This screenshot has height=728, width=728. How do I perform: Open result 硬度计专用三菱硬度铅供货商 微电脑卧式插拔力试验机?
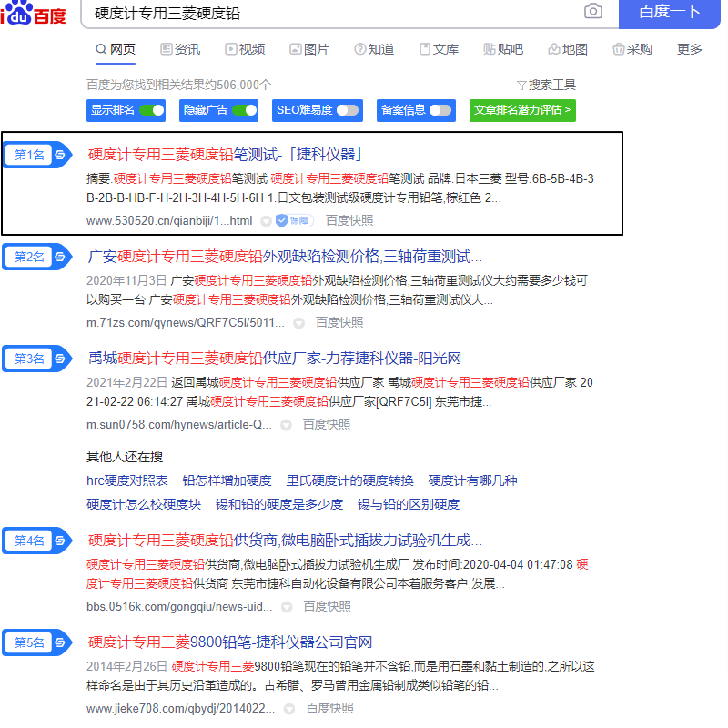(285, 541)
